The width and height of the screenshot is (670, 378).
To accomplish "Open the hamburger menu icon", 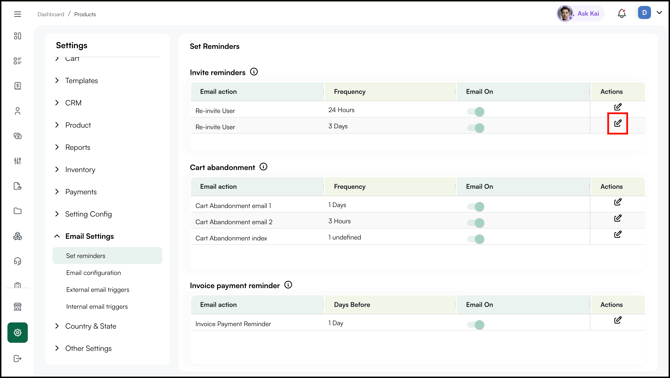I will [18, 14].
